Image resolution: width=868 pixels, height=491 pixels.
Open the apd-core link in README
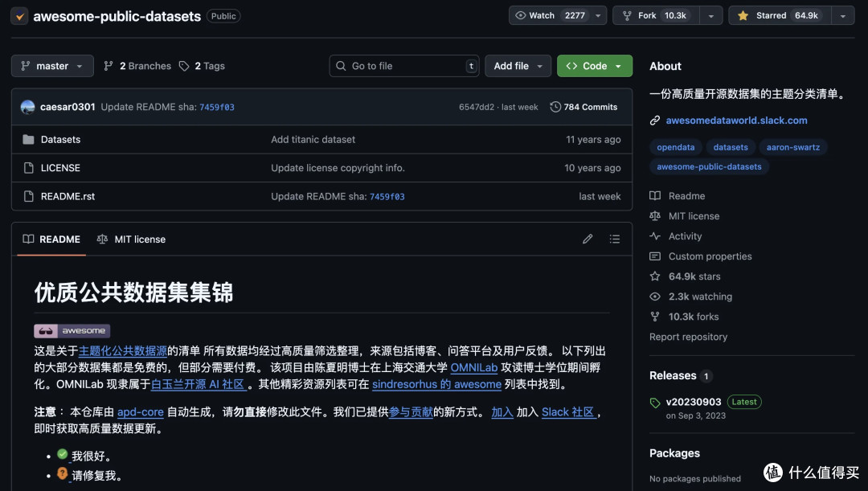[x=140, y=411]
